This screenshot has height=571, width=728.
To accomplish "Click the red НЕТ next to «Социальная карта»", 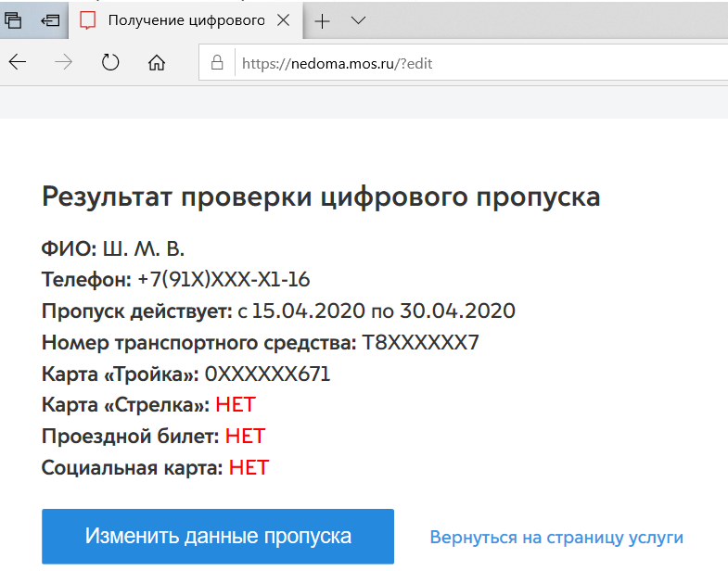I will tap(249, 467).
